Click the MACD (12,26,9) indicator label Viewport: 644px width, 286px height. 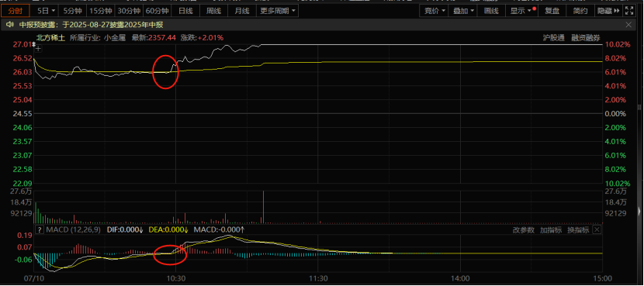pyautogui.click(x=73, y=229)
